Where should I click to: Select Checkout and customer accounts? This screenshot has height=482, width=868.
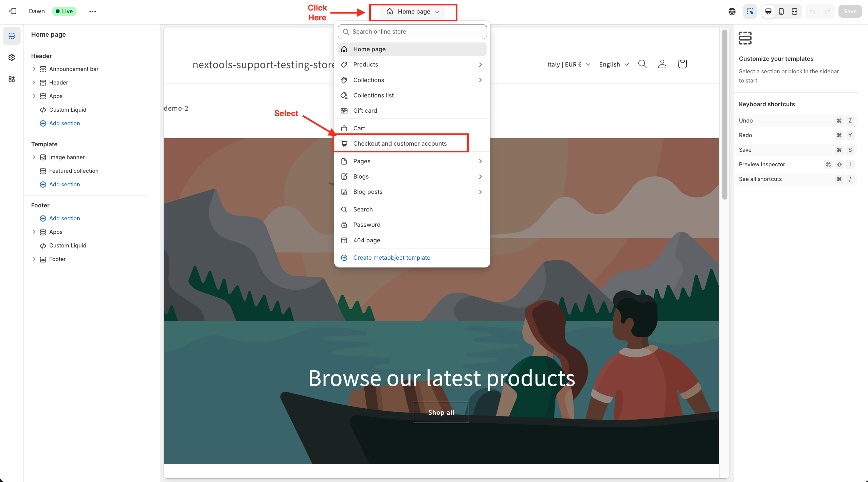tap(400, 144)
